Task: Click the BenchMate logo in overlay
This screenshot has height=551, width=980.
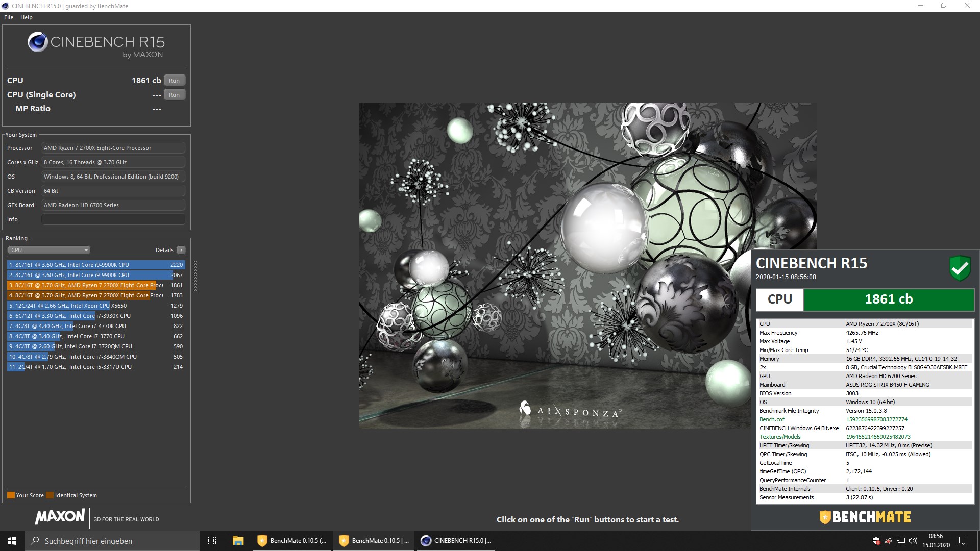Action: [865, 517]
